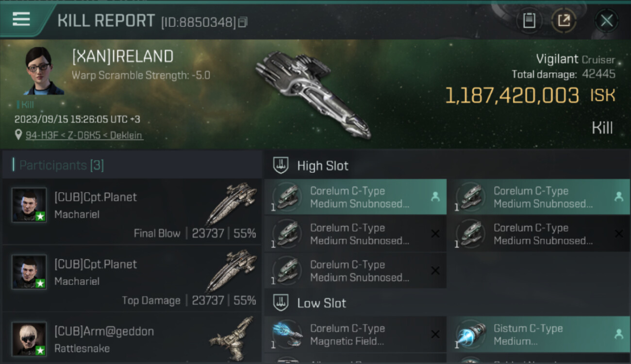The image size is (631, 364).
Task: Copy the kill report ID icon
Action: [x=243, y=22]
